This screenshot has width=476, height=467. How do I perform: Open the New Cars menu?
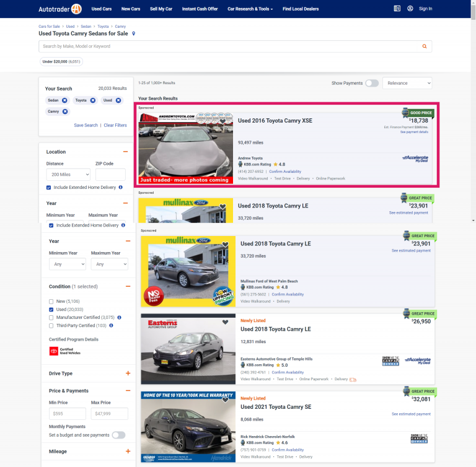coord(131,9)
